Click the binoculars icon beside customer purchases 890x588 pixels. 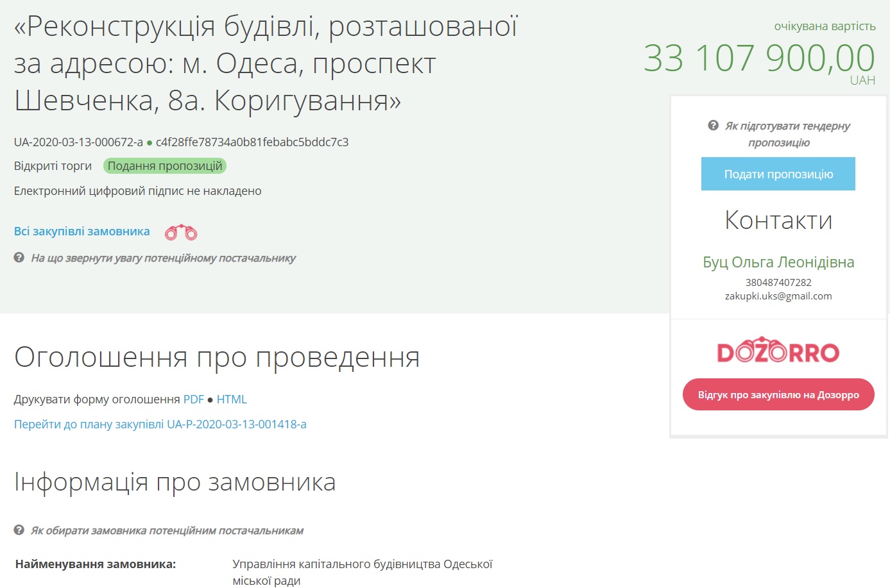click(181, 232)
